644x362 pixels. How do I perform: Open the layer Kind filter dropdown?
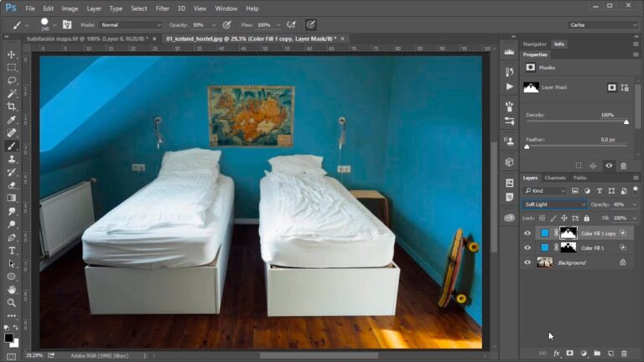coord(544,191)
